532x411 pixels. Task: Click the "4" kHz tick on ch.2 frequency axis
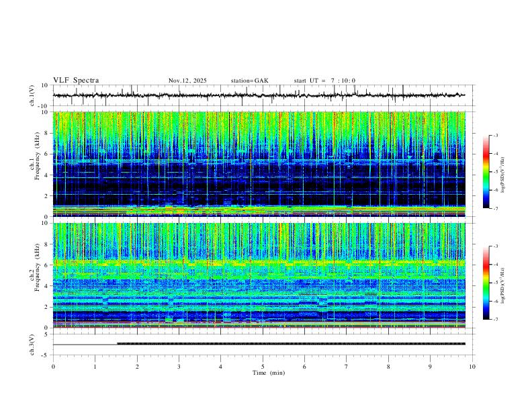coord(48,286)
